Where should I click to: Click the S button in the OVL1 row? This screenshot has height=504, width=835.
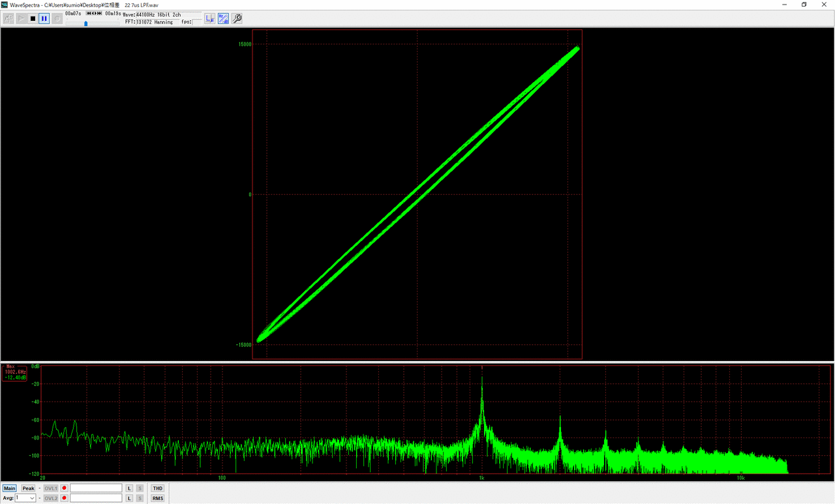[140, 488]
